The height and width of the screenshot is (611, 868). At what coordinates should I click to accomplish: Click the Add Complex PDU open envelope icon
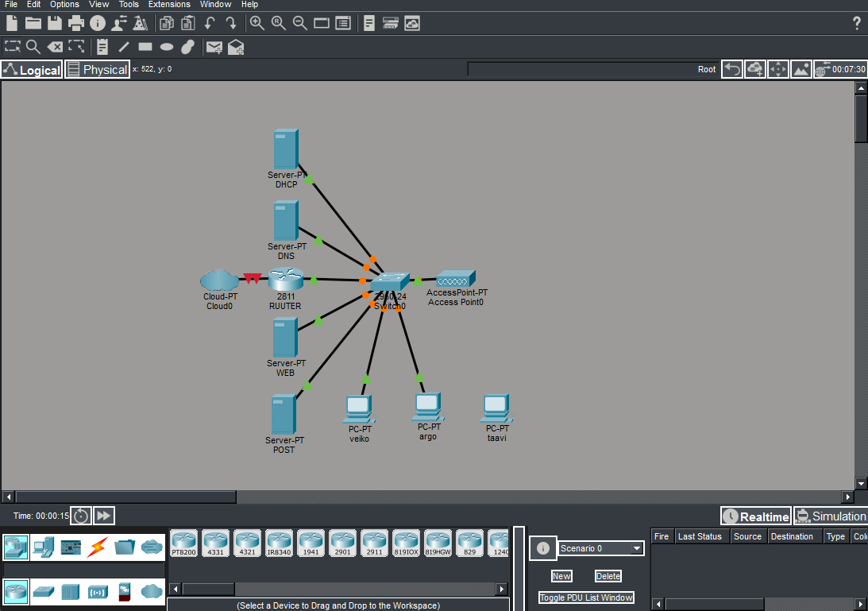[x=236, y=48]
